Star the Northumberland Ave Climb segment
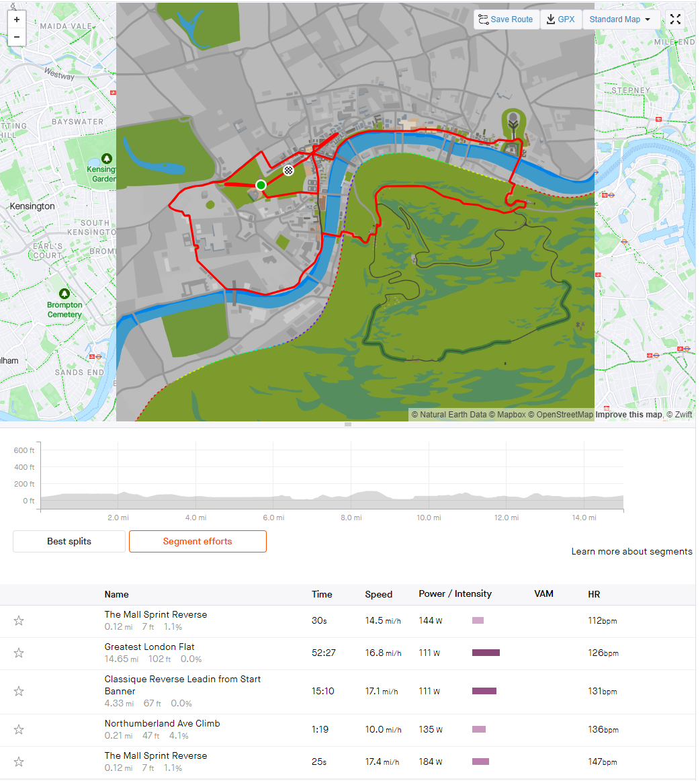 [18, 730]
